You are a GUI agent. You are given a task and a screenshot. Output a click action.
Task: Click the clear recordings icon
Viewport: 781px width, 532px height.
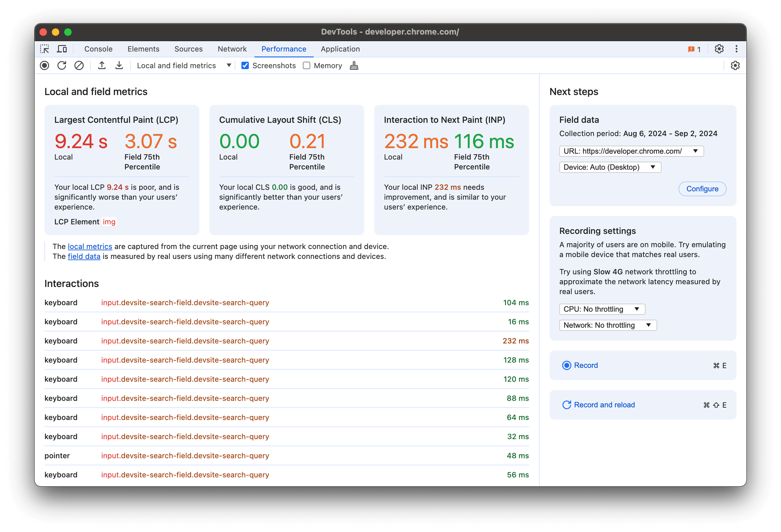[x=79, y=66]
